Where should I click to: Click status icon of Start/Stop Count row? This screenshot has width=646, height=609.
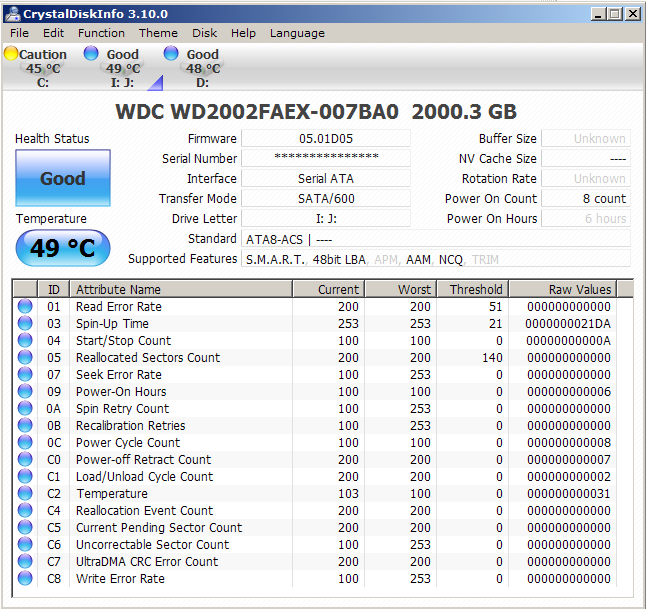pos(25,340)
